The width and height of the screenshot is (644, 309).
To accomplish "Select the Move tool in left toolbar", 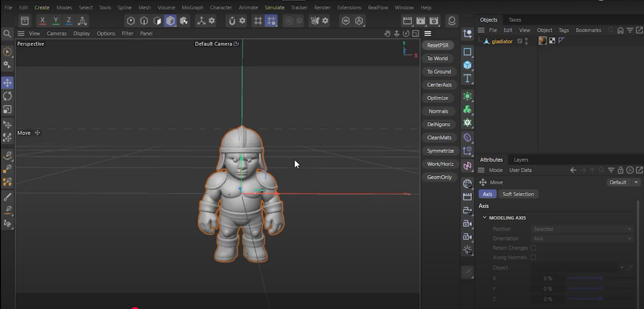I will (x=7, y=83).
